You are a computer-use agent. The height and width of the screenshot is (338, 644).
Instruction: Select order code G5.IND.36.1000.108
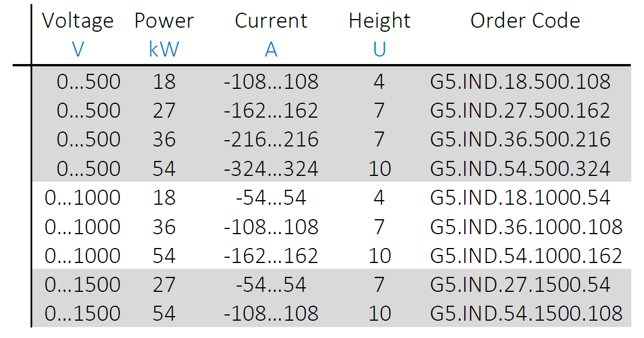[526, 227]
